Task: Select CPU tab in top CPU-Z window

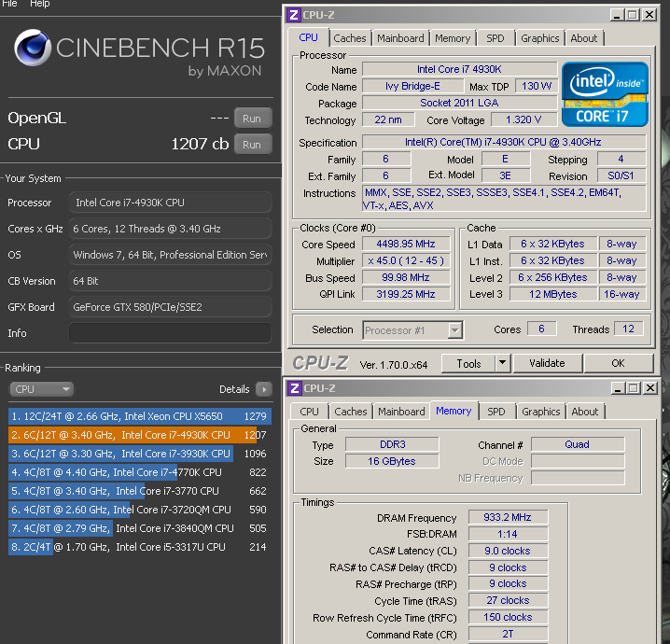Action: coord(309,37)
